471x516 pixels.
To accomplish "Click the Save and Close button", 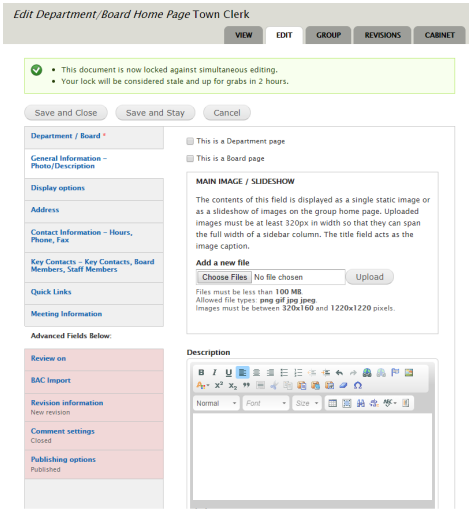I will tap(66, 113).
